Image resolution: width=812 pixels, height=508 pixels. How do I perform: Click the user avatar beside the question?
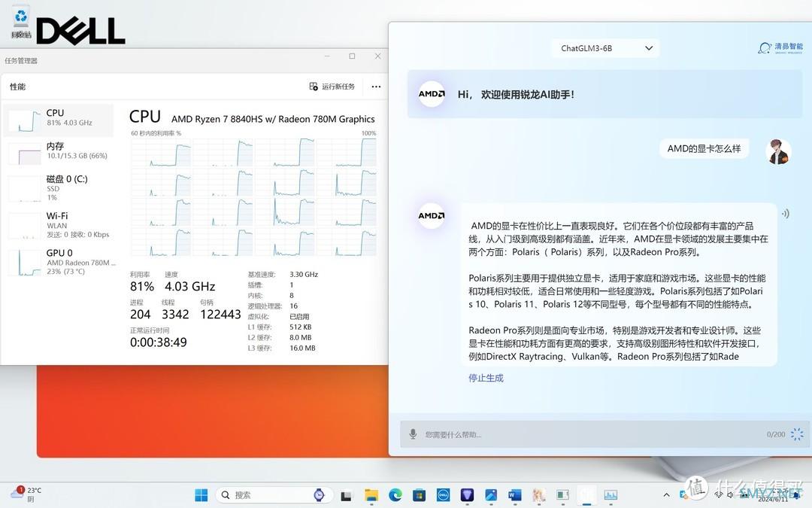coord(778,152)
